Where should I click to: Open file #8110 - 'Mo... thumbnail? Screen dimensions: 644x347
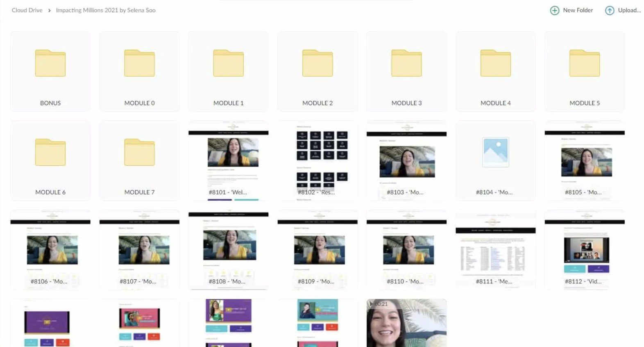point(406,250)
